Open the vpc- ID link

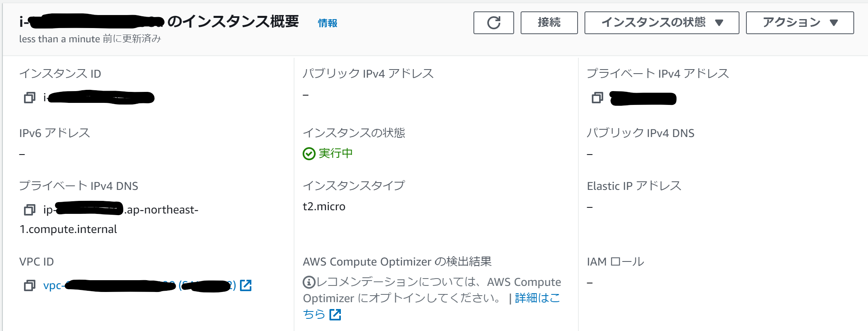[140, 285]
